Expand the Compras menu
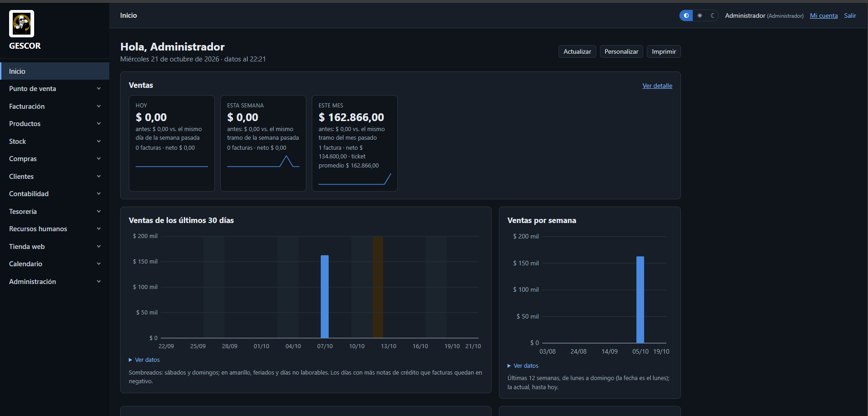Screen dimensions: 868x416 (x=55, y=159)
